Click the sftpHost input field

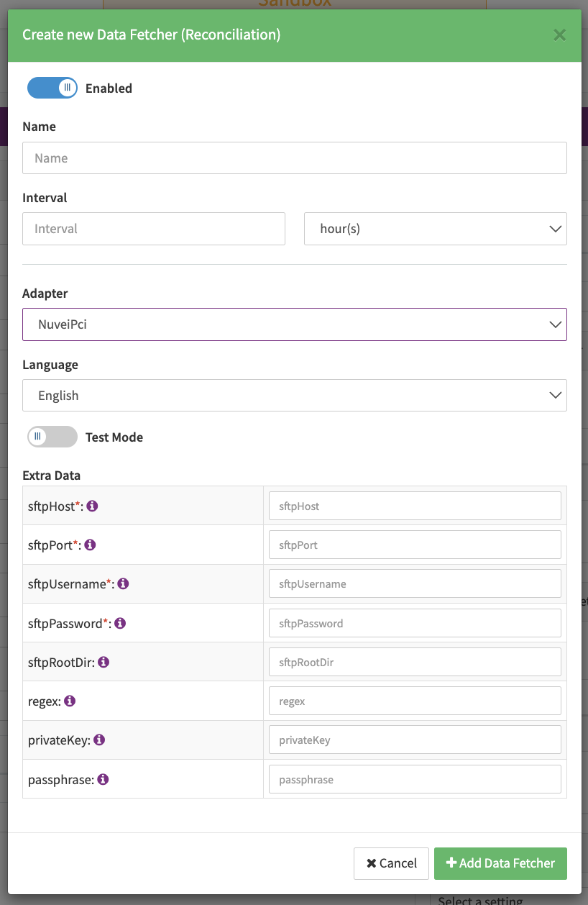415,506
